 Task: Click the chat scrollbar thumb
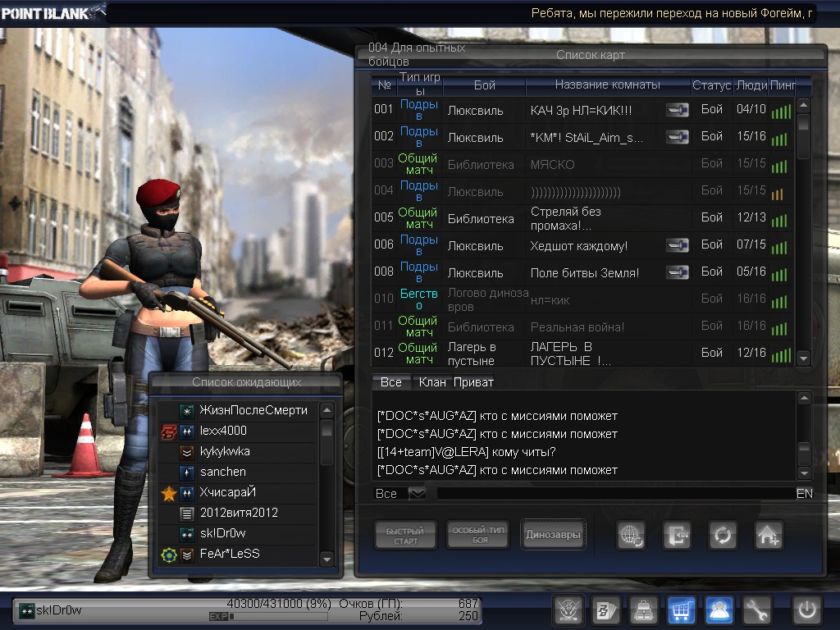tap(804, 454)
